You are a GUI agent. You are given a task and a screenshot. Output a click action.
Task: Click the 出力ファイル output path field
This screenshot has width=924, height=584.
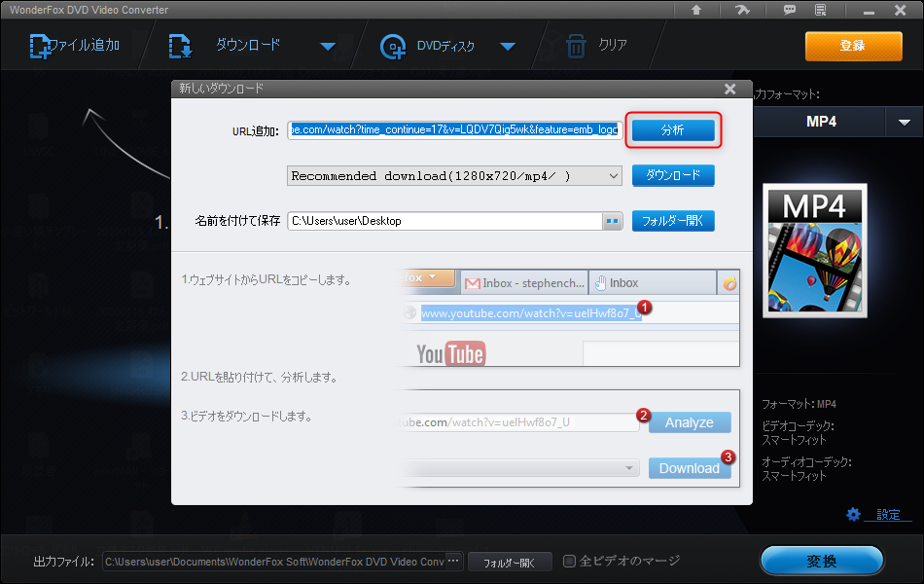[x=274, y=562]
